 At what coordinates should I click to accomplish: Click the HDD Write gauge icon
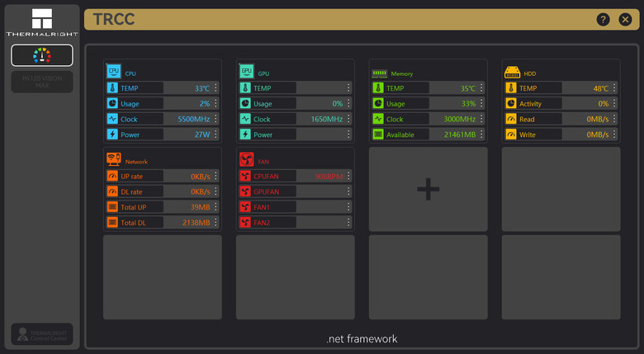click(x=511, y=135)
